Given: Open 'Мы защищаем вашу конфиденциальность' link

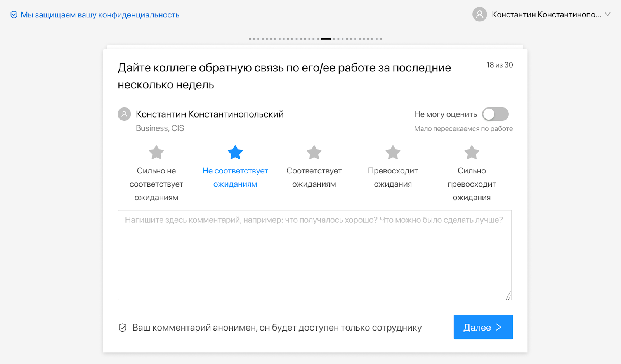Looking at the screenshot, I should (100, 15).
